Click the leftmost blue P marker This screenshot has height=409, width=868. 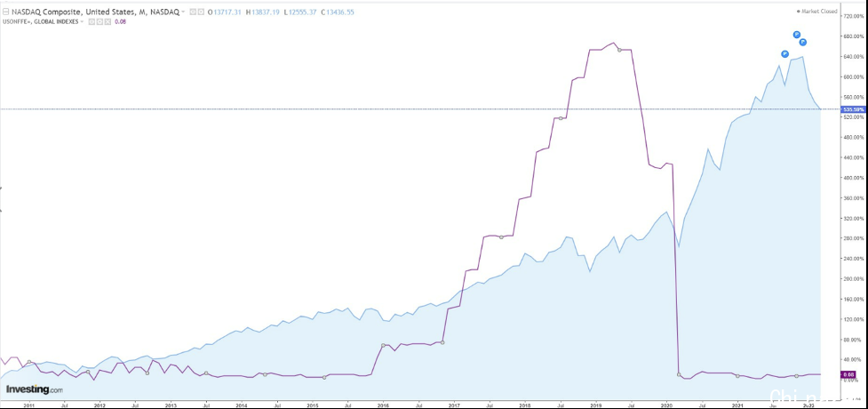pyautogui.click(x=784, y=53)
